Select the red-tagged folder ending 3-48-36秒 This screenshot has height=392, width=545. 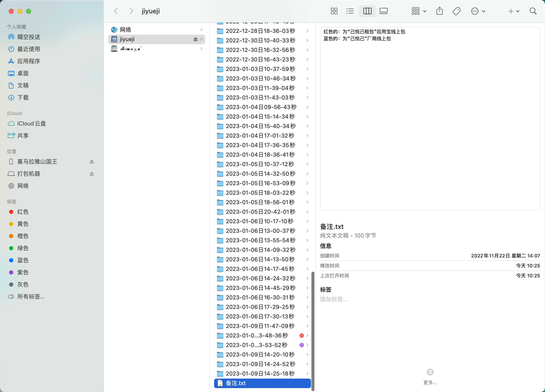click(x=262, y=336)
